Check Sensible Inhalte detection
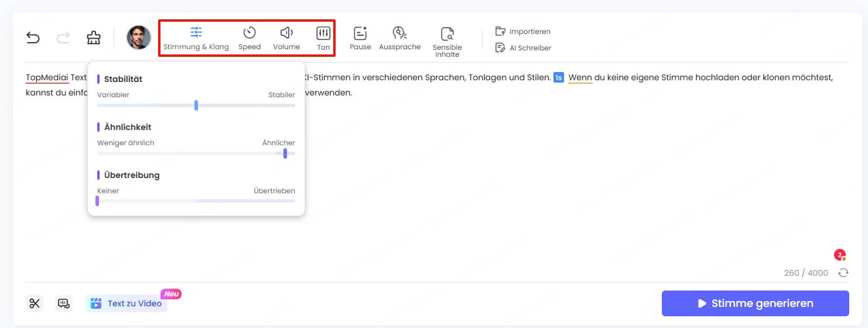This screenshot has height=328, width=868. [447, 41]
